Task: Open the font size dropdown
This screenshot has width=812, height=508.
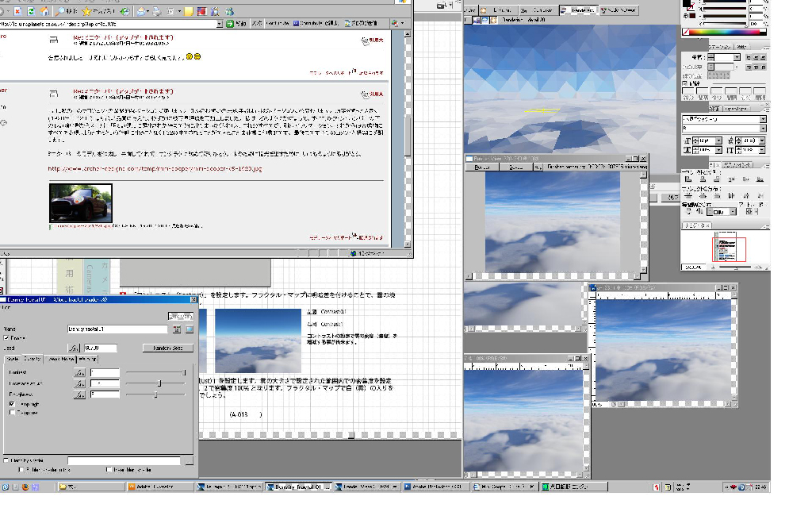Action: point(718,140)
